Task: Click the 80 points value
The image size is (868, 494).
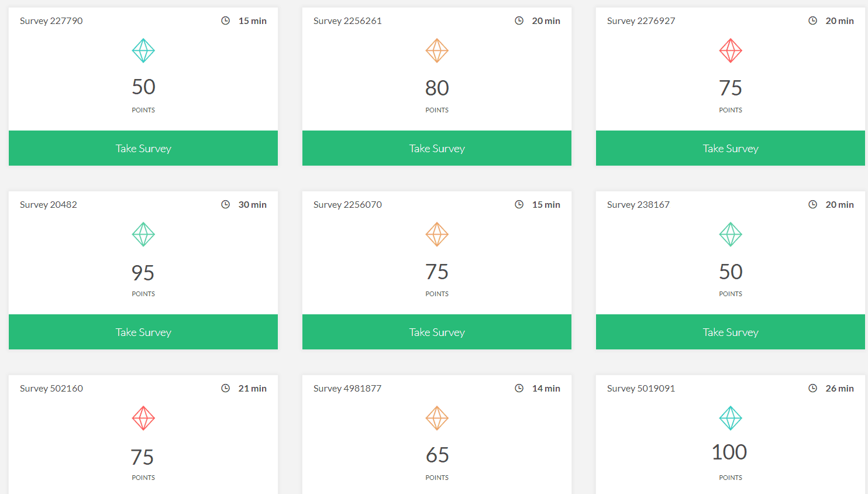Action: click(437, 88)
